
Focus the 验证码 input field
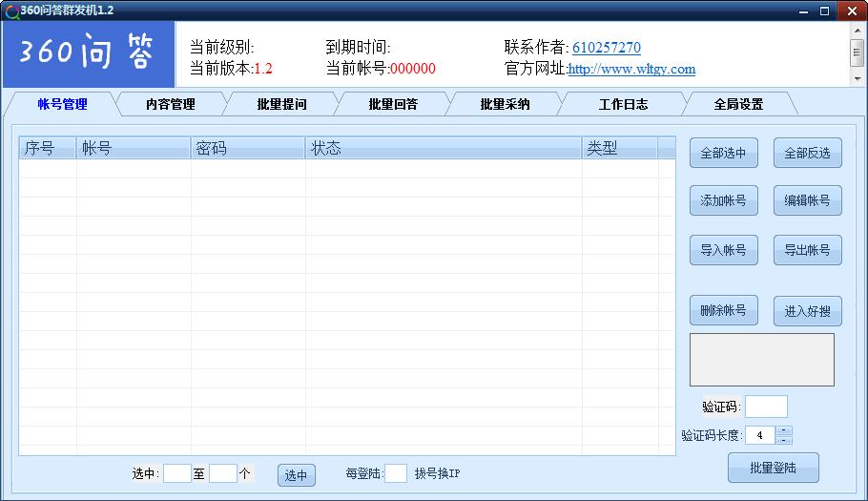[766, 407]
